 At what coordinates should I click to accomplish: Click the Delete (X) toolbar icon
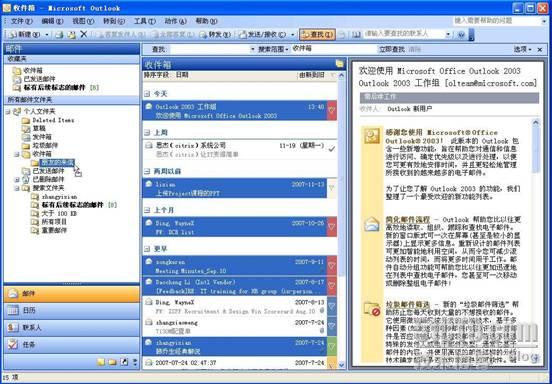[84, 34]
